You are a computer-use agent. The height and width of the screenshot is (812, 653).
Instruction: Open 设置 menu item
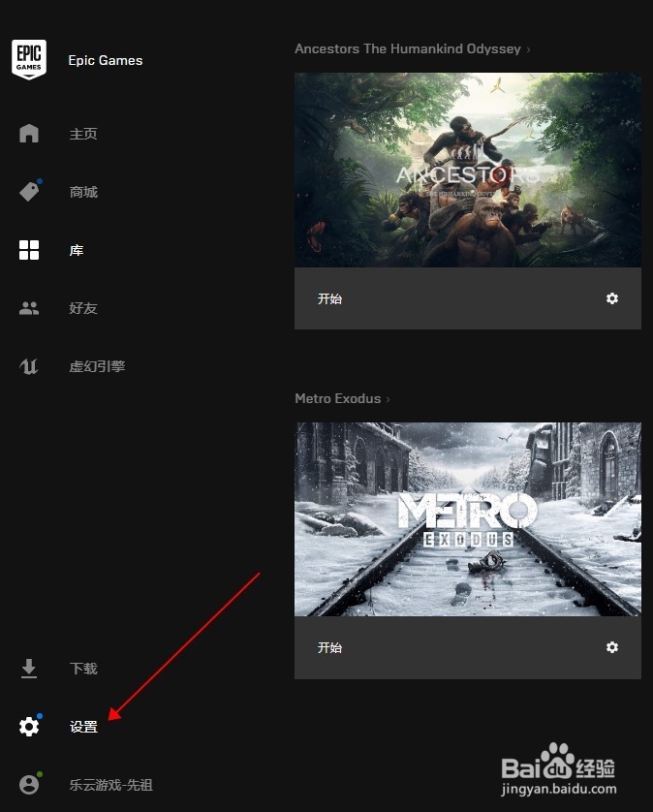coord(83,727)
